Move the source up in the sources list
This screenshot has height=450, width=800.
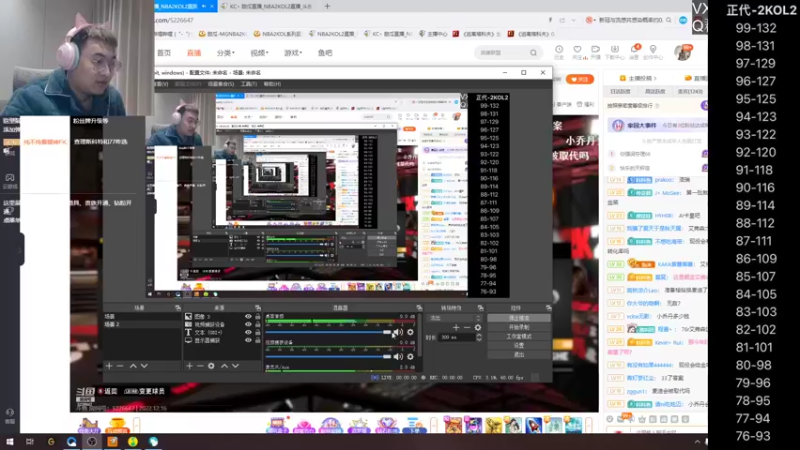[x=224, y=366]
